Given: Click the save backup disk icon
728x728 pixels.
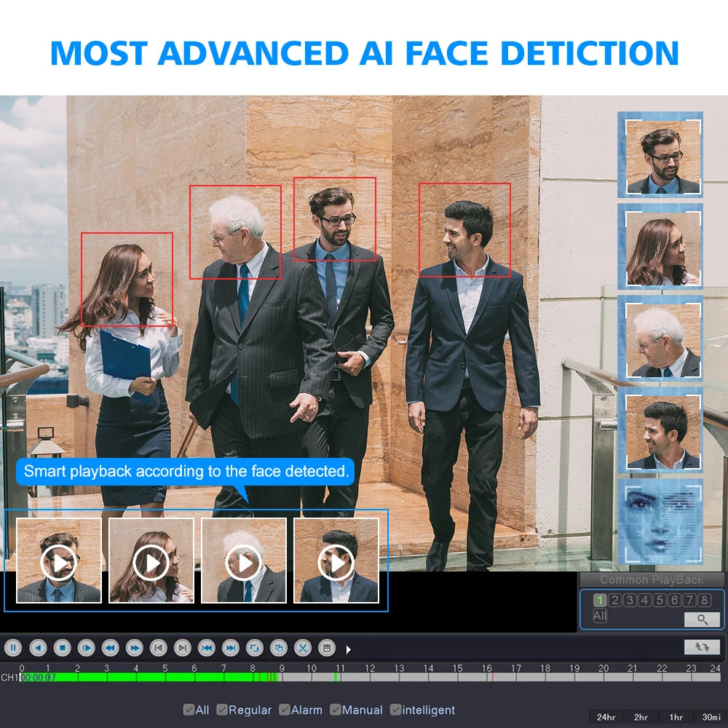Looking at the screenshot, I should [327, 647].
